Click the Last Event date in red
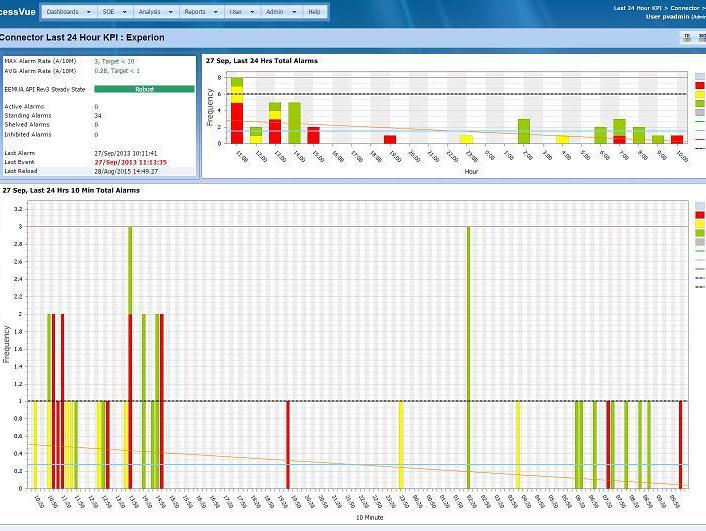This screenshot has width=706, height=531. point(130,162)
